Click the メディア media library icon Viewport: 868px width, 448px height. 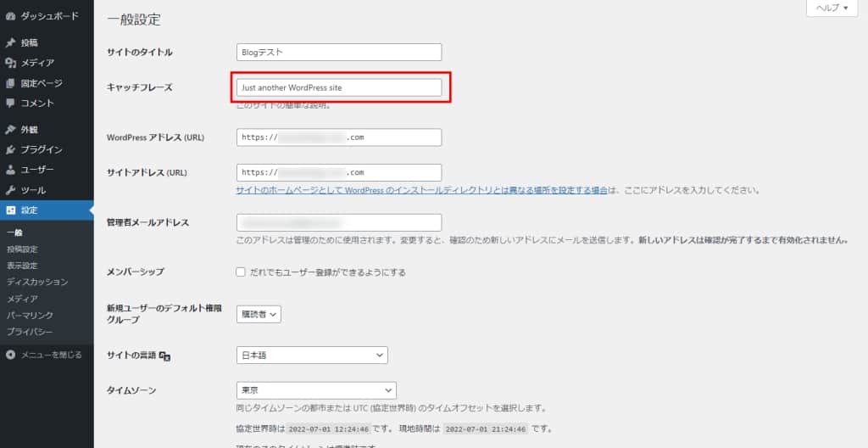point(10,63)
